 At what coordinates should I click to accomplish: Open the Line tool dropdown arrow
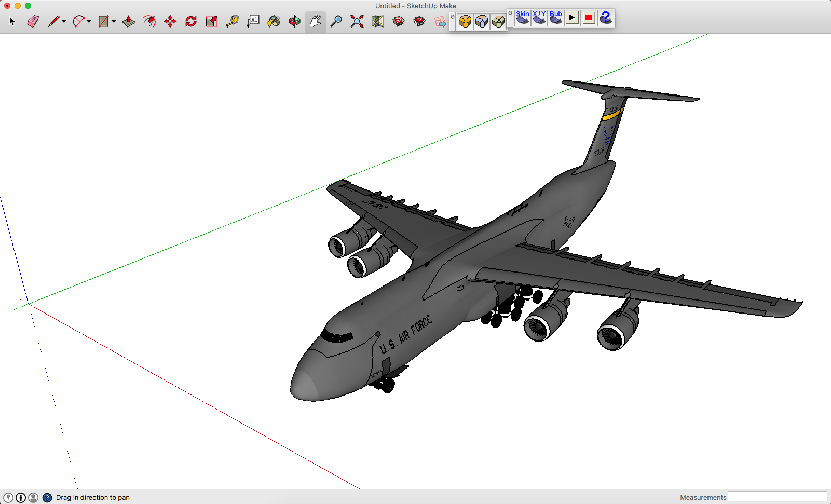click(64, 22)
